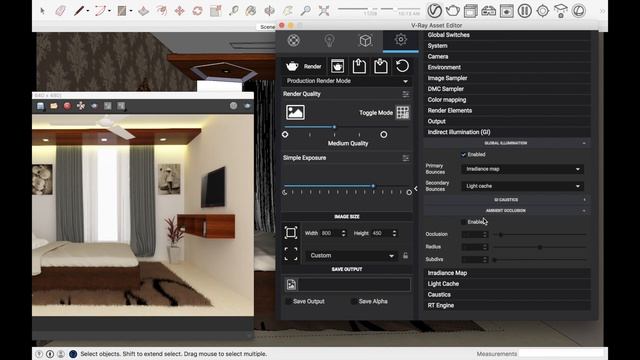Adjust the Ambient Occlusion Radius slider
Image resolution: width=640 pixels, height=360 pixels.
(540, 247)
